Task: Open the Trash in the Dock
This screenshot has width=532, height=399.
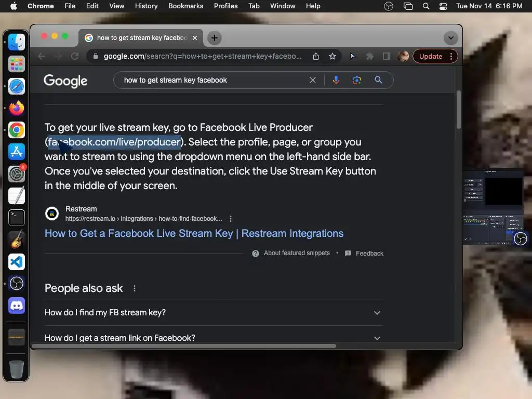Action: tap(16, 369)
